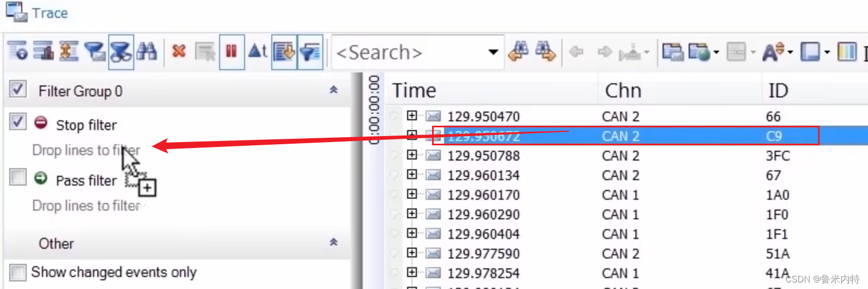Check Show changed events only
The width and height of the screenshot is (868, 289).
18,272
